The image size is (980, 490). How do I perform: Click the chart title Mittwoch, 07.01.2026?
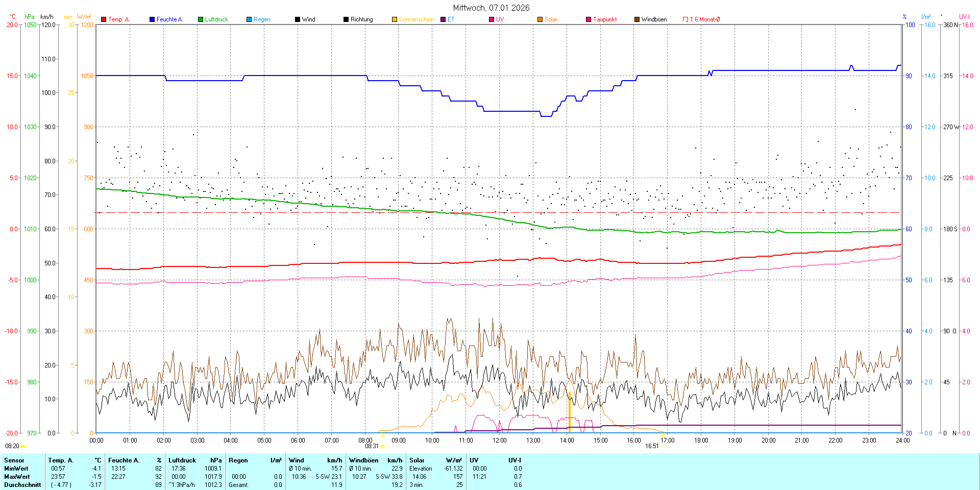click(x=491, y=8)
